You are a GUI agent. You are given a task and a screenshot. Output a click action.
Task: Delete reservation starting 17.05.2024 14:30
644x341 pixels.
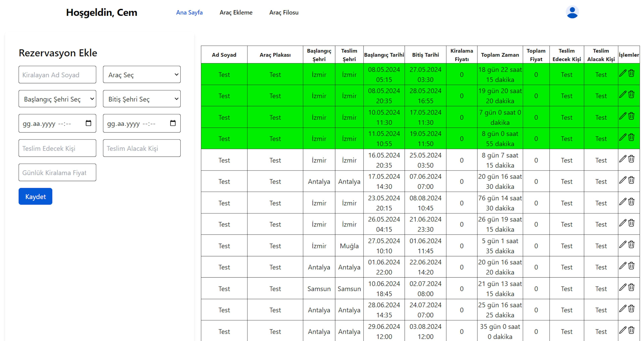631,180
